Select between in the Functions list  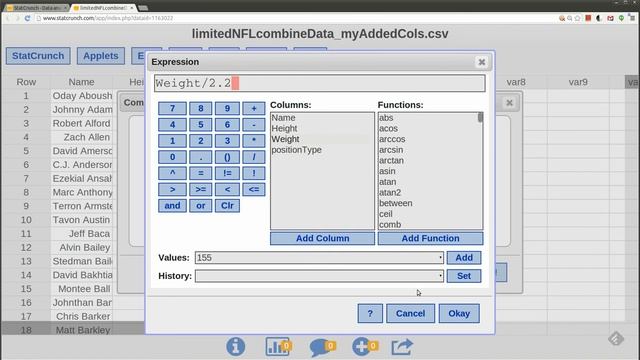coord(396,203)
